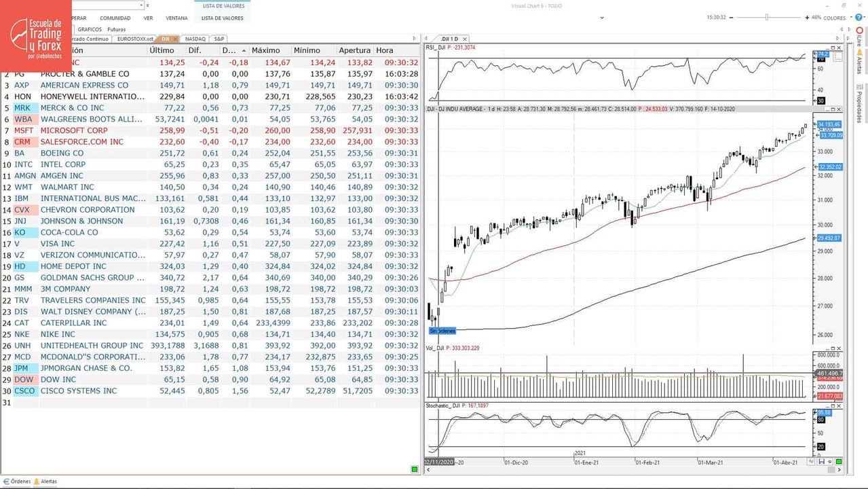Maximize the RSI indicator pane
The height and width of the screenshot is (489, 868).
click(x=833, y=48)
